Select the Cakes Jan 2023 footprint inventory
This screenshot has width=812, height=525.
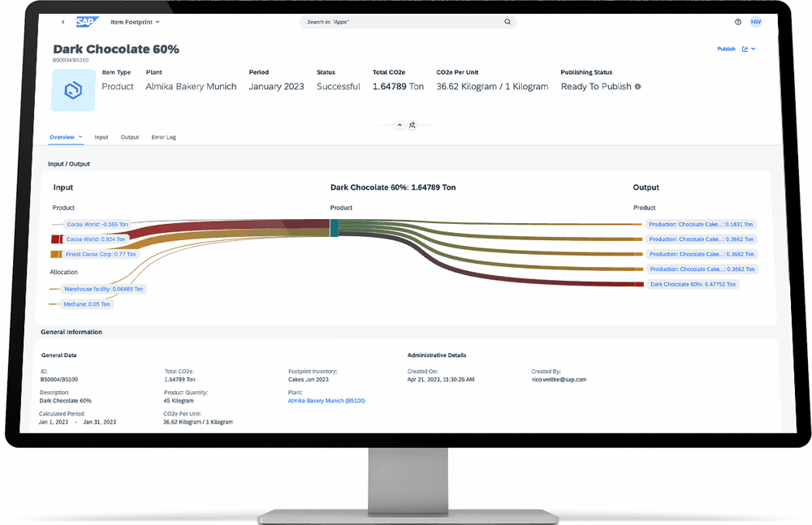309,380
